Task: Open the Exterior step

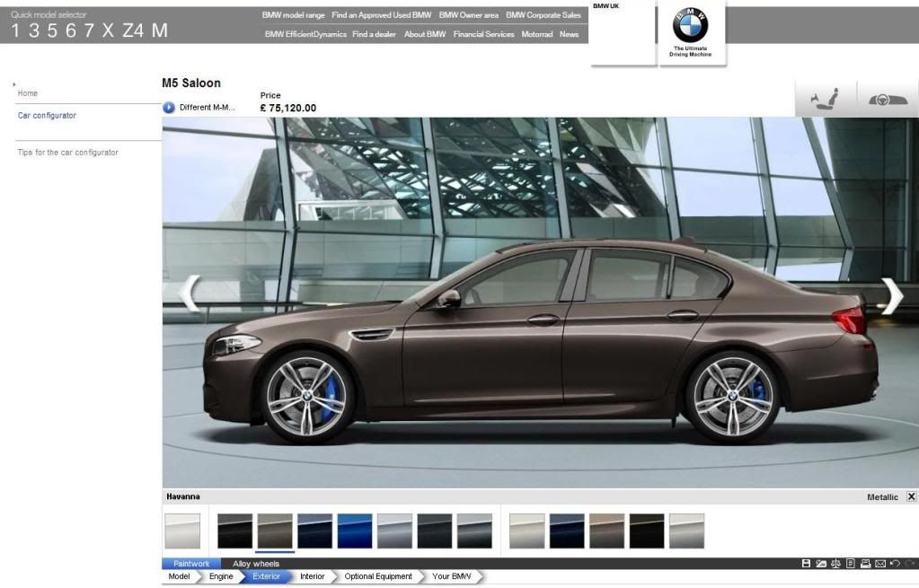Action: (x=267, y=577)
